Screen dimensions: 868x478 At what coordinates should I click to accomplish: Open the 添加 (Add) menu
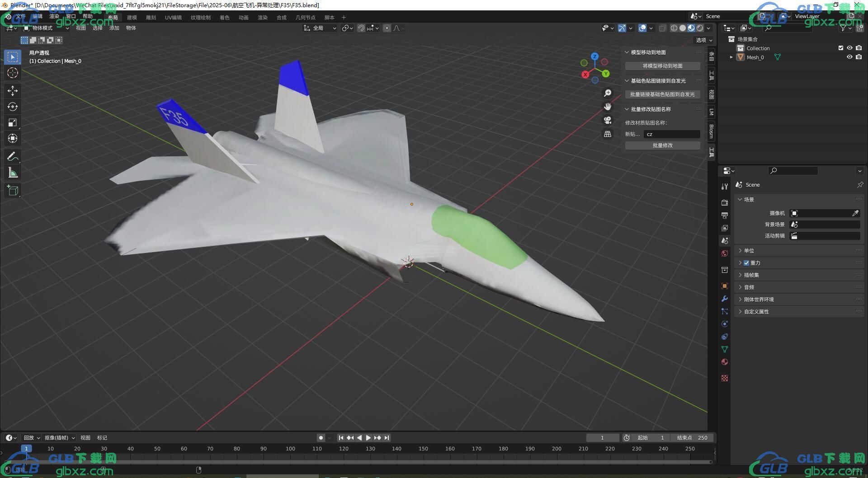pos(114,28)
